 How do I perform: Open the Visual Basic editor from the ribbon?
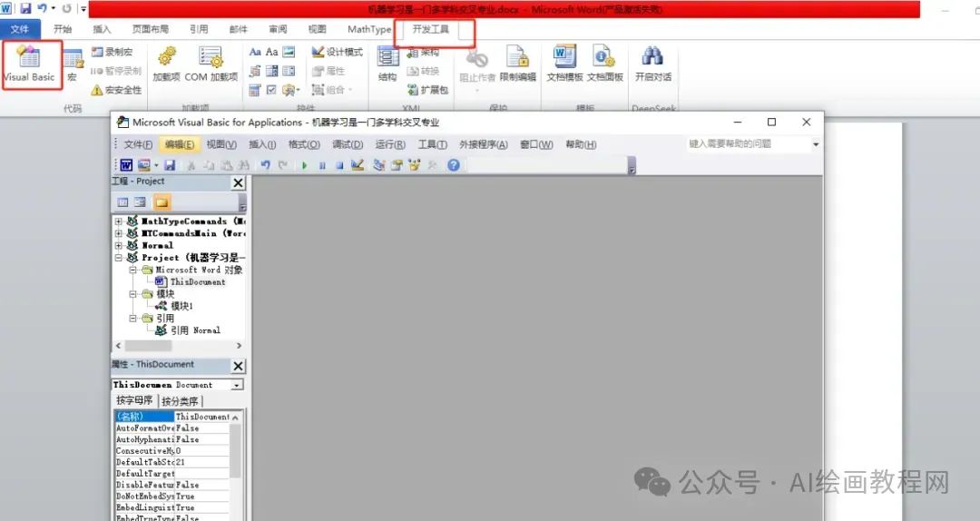(29, 65)
